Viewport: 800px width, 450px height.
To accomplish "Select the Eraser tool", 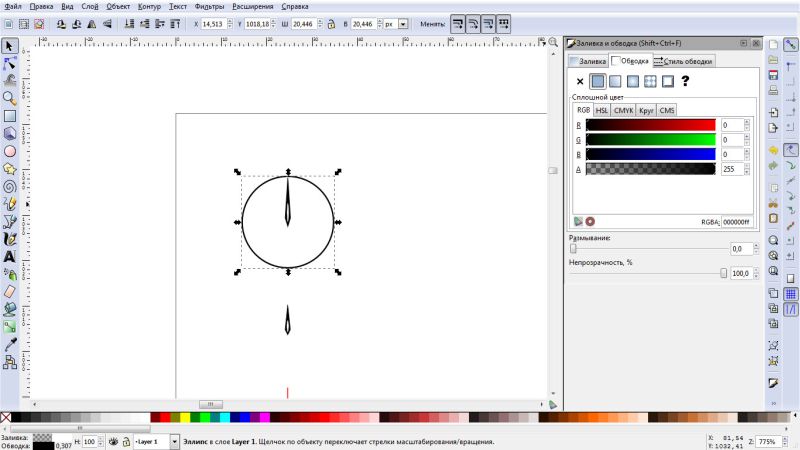I will 10,292.
